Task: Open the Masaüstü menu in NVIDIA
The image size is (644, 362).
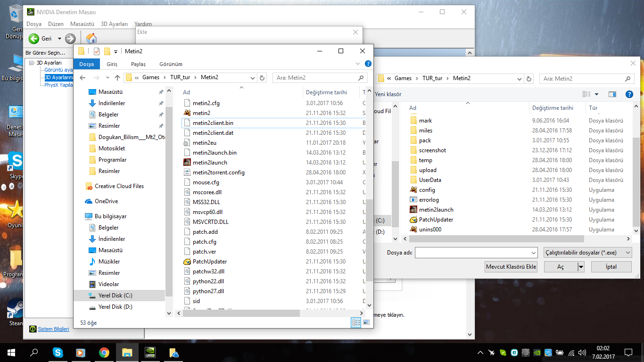Action: coord(82,24)
